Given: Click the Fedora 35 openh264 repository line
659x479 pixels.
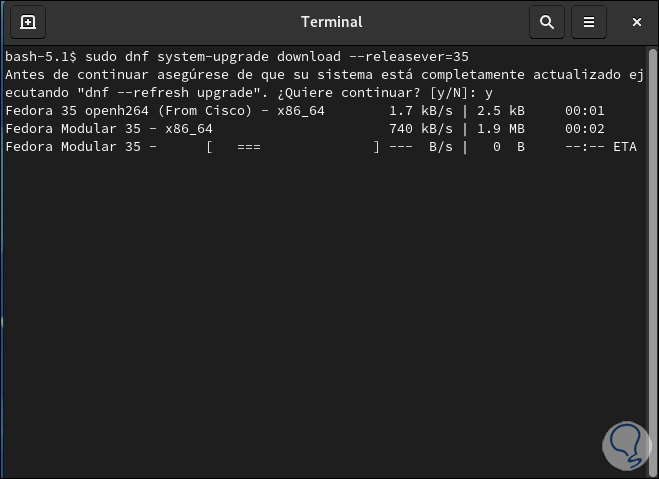Looking at the screenshot, I should [x=165, y=111].
